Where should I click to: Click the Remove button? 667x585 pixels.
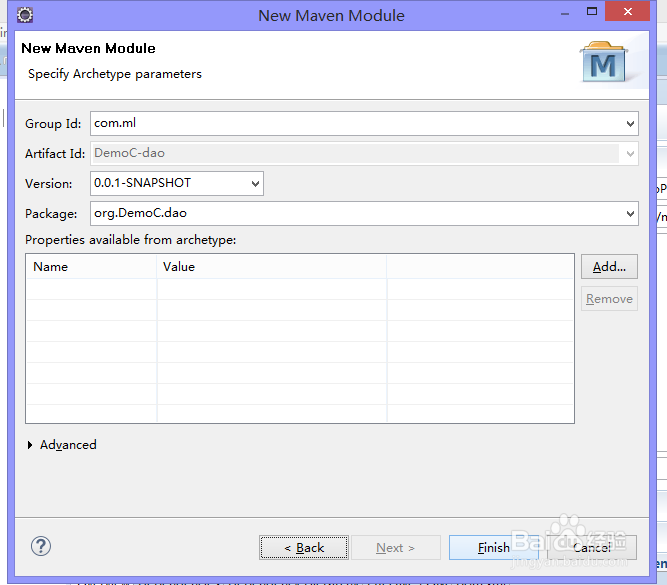[609, 299]
